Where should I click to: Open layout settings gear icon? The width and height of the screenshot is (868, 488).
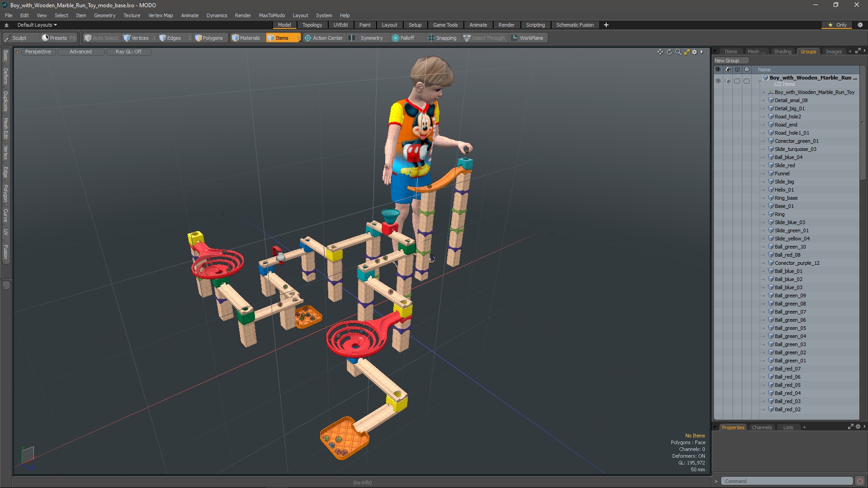[x=860, y=25]
